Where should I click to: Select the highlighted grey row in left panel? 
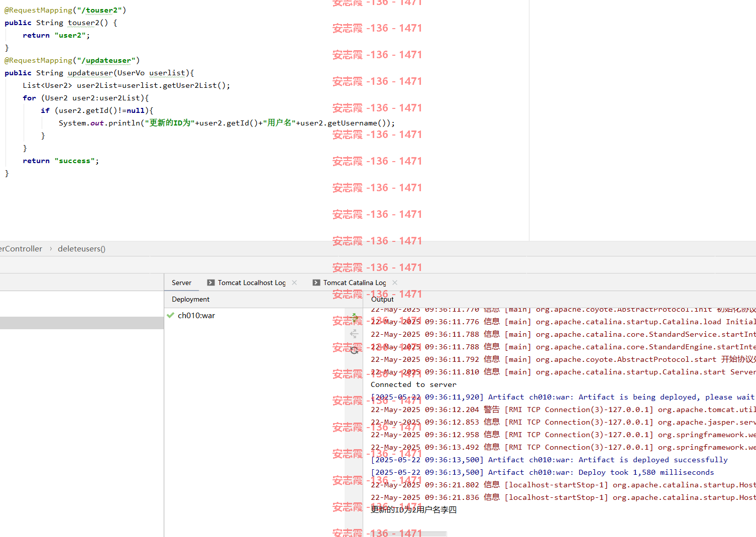(x=82, y=323)
